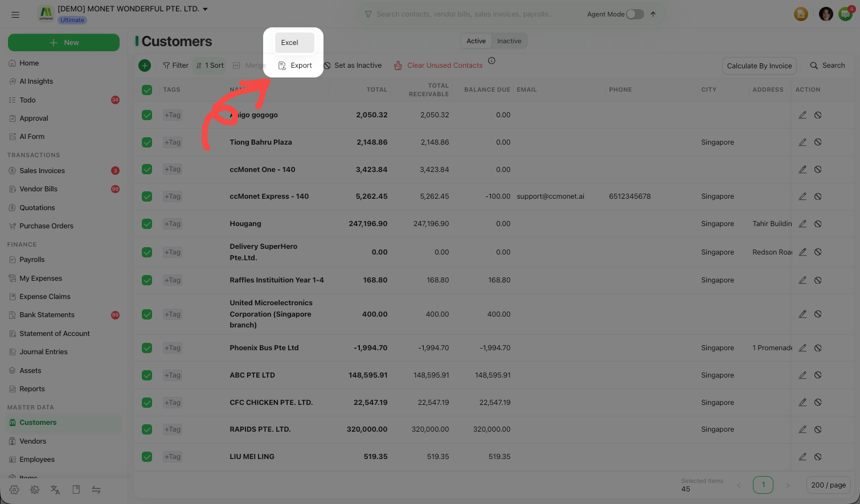Uncheck the Tiong Bahru Plaza row checkbox
The image size is (860, 504).
point(147,142)
